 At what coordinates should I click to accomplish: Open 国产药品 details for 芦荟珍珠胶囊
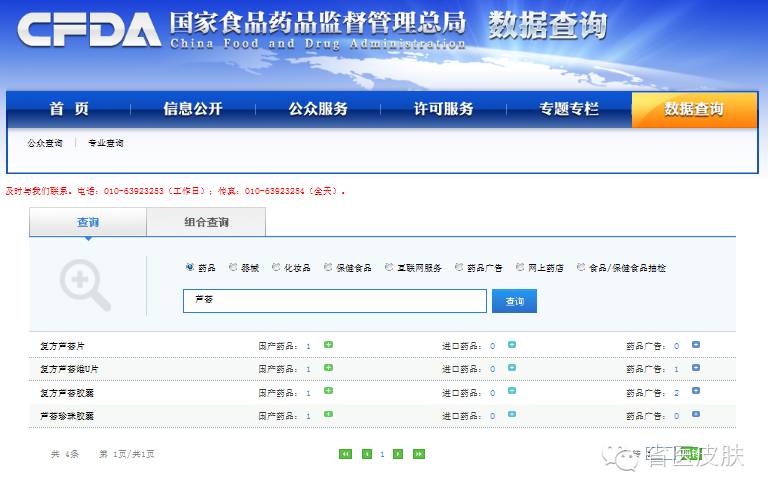(328, 414)
